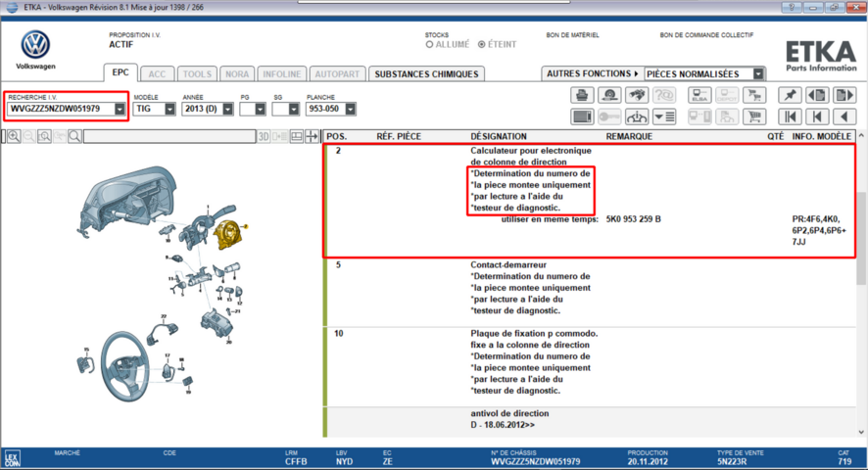The height and width of the screenshot is (470, 868).
Task: Zoom in on the illustration
Action: click(x=14, y=136)
